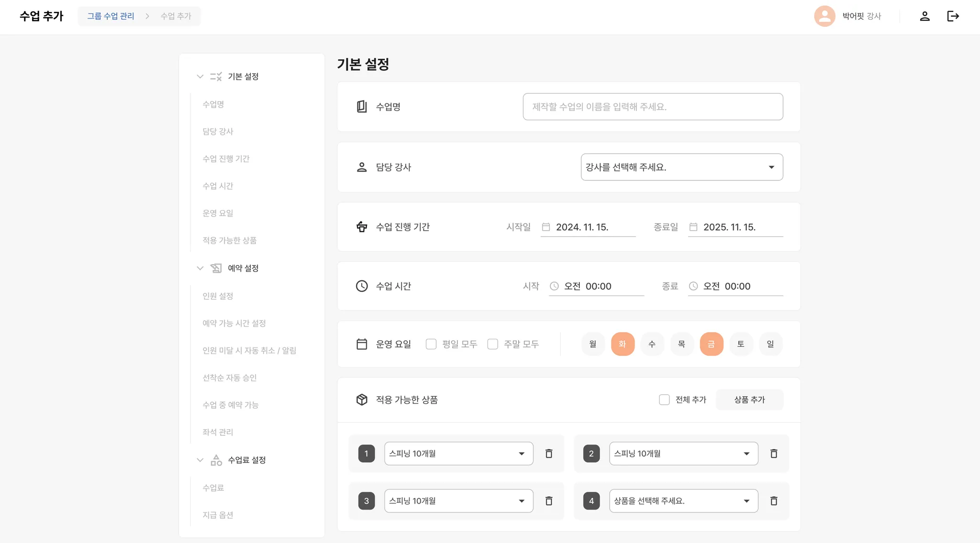Check the 주말 모두 option
980x543 pixels.
pyautogui.click(x=493, y=344)
